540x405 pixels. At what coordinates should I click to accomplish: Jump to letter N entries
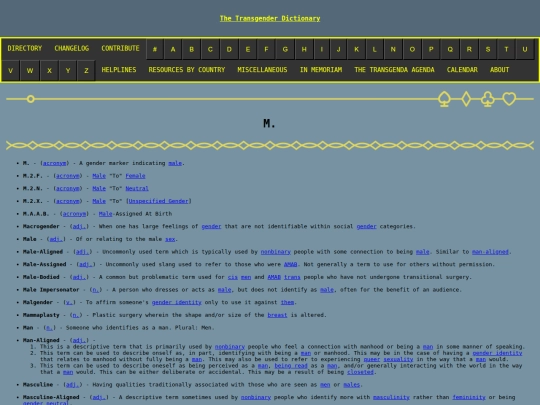point(393,49)
